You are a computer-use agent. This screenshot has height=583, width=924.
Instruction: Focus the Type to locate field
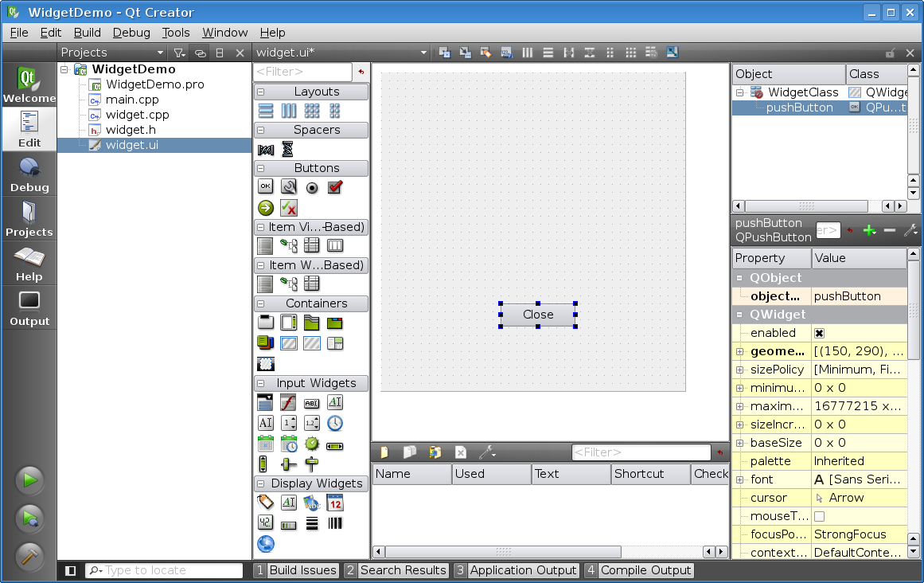[x=165, y=570]
